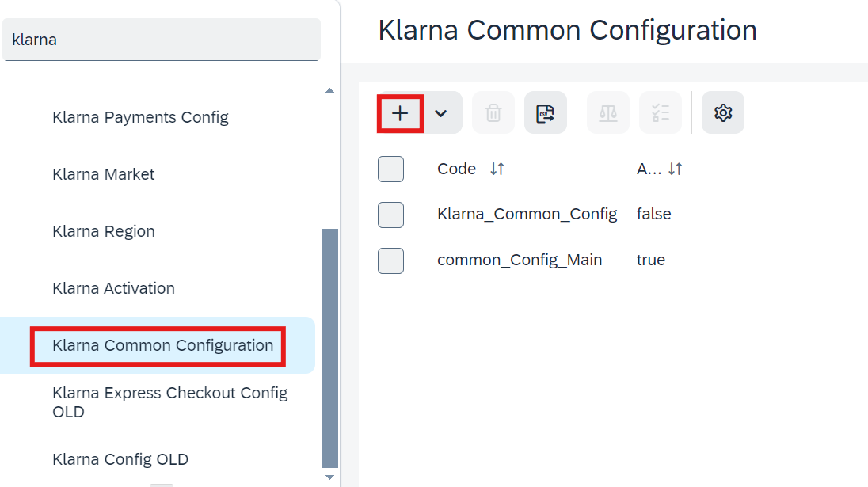Image resolution: width=868 pixels, height=487 pixels.
Task: Click the klarna search filter field
Action: [162, 40]
